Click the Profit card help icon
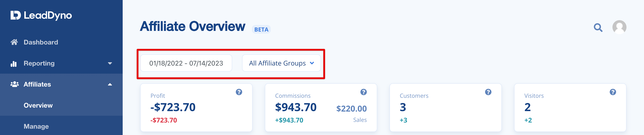 239,92
